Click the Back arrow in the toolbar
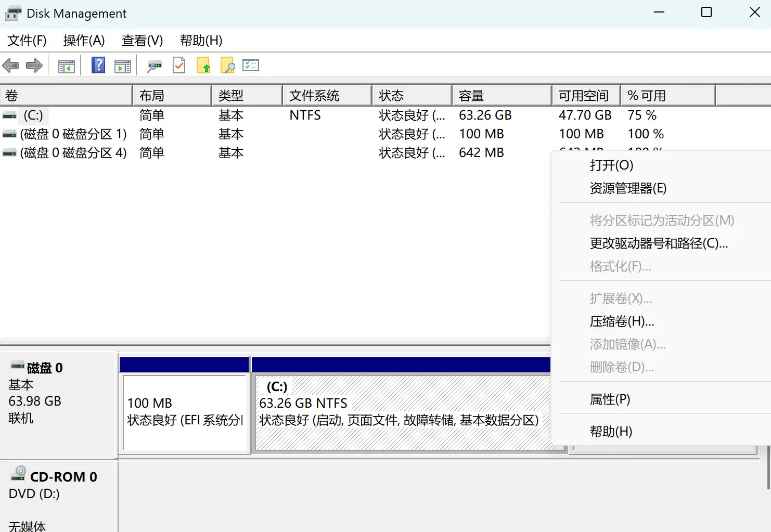Viewport: 771px width, 532px height. [x=10, y=66]
